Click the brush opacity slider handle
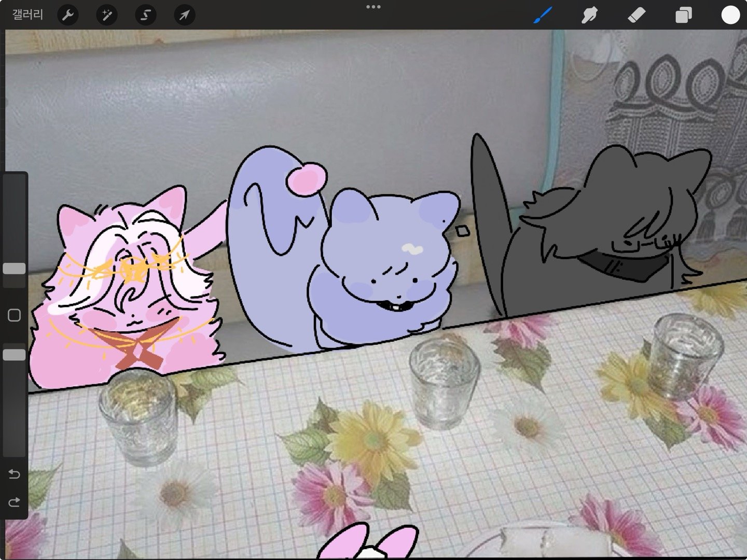Screen dimensions: 747x560 click(14, 355)
